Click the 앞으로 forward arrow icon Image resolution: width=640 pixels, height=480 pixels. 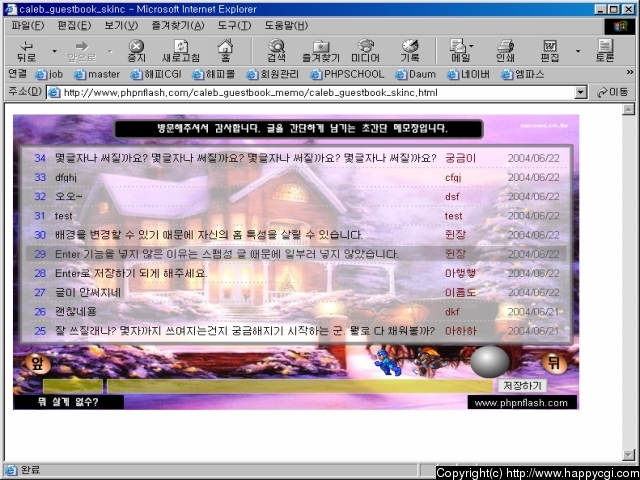[x=82, y=51]
